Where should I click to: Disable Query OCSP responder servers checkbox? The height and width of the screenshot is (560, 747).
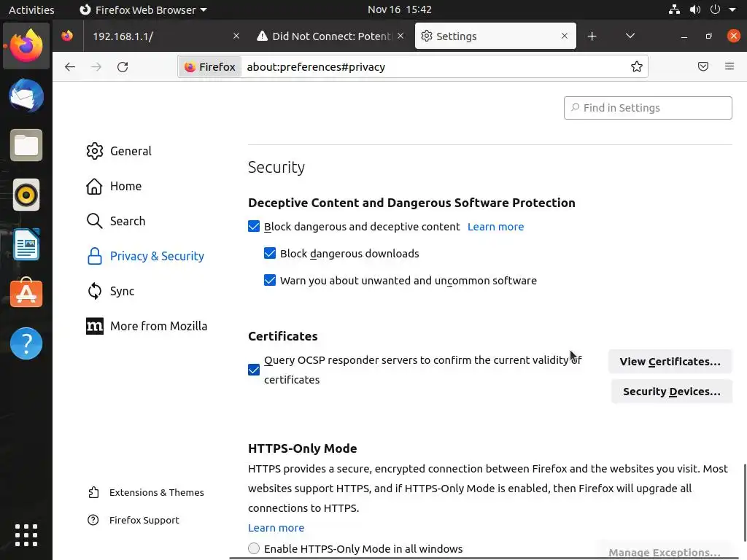254,370
